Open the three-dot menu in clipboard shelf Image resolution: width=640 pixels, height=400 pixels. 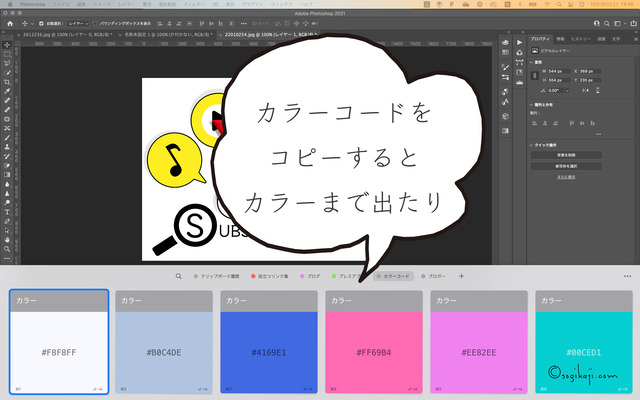click(627, 276)
